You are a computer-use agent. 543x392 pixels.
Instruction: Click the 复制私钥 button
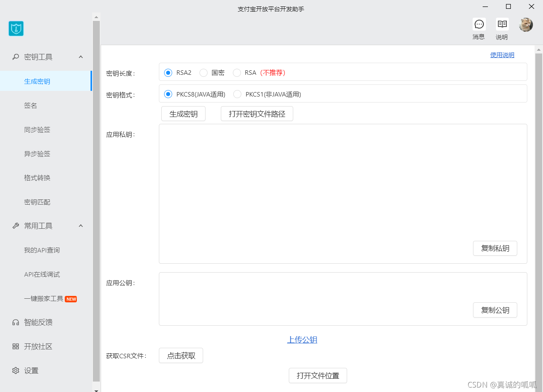coord(495,248)
